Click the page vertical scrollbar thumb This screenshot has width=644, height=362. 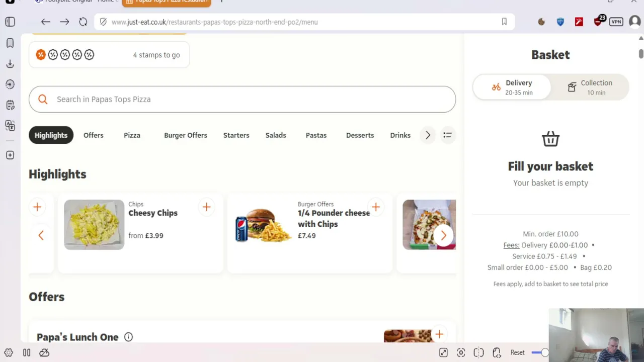(641, 53)
